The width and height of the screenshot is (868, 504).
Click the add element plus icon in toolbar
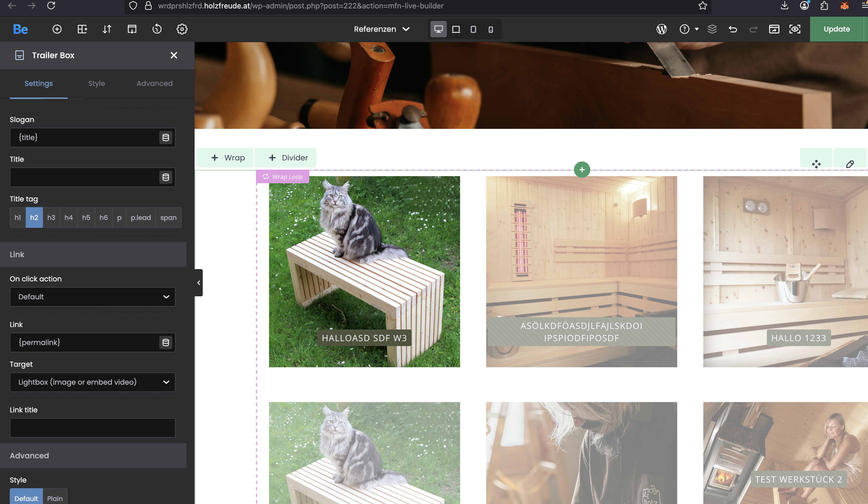57,29
